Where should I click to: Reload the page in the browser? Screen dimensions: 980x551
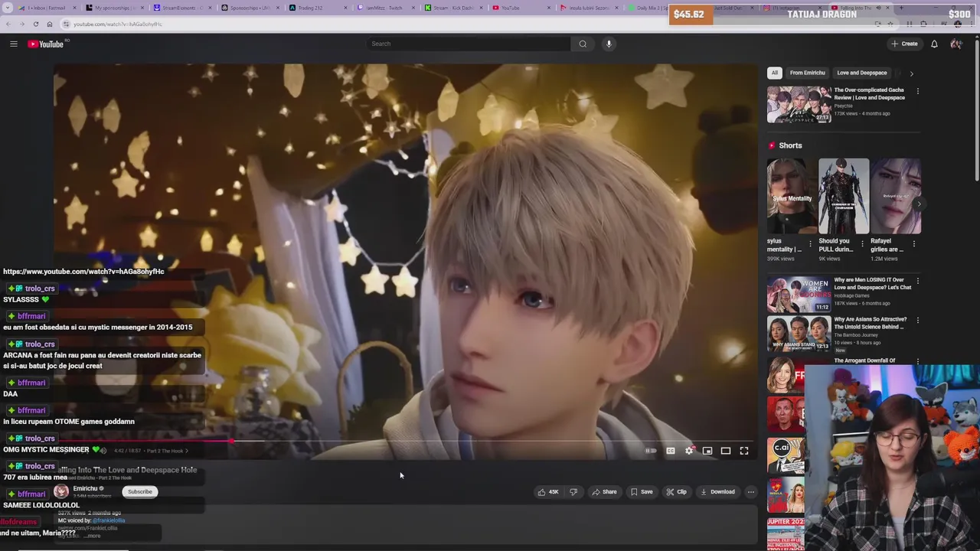point(35,24)
